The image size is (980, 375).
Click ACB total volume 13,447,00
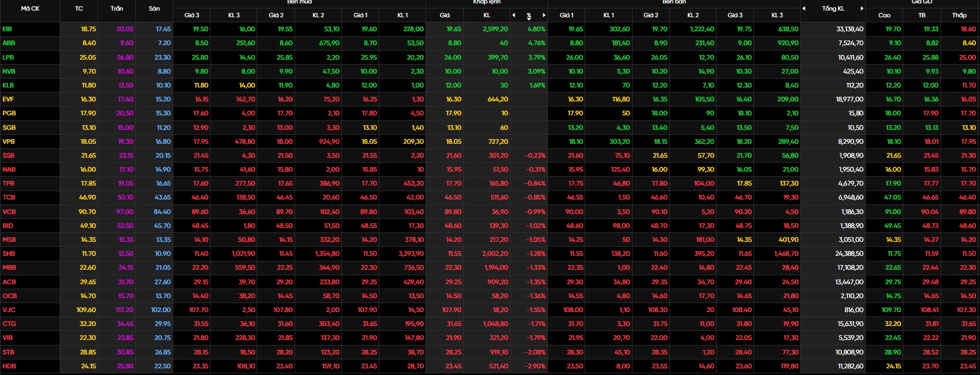[850, 282]
